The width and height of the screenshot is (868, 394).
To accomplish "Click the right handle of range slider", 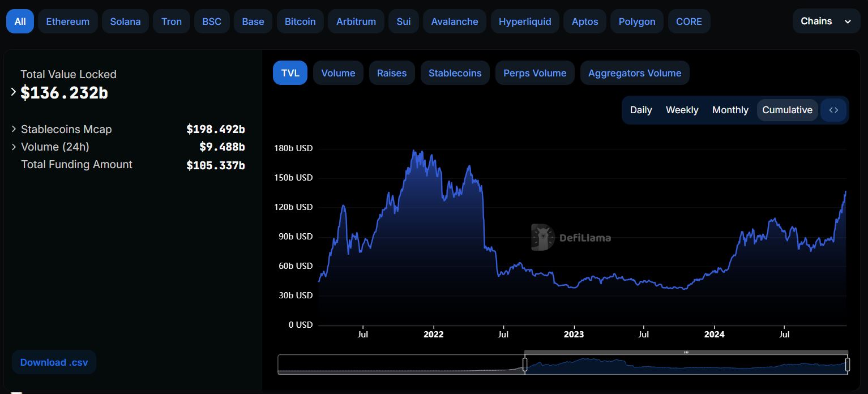I will 848,365.
